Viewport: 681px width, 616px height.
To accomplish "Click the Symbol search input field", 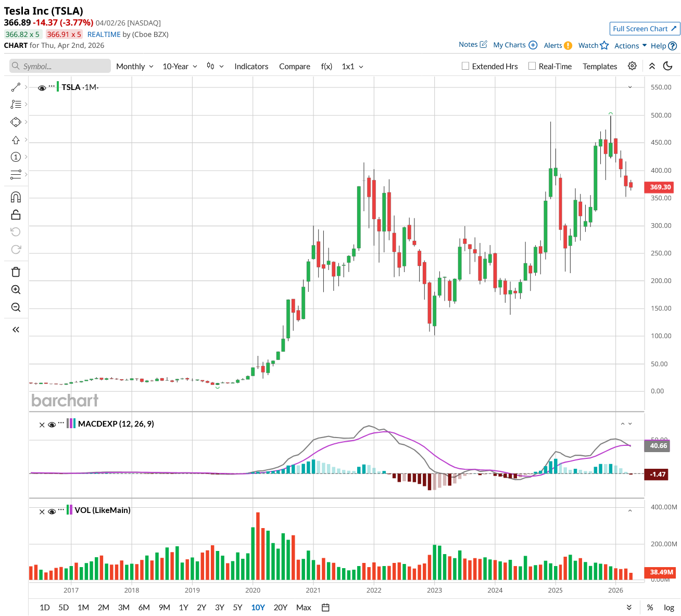I will pyautogui.click(x=60, y=66).
